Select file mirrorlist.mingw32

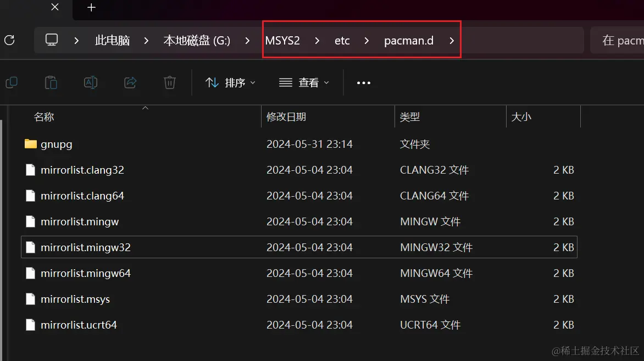click(x=85, y=247)
